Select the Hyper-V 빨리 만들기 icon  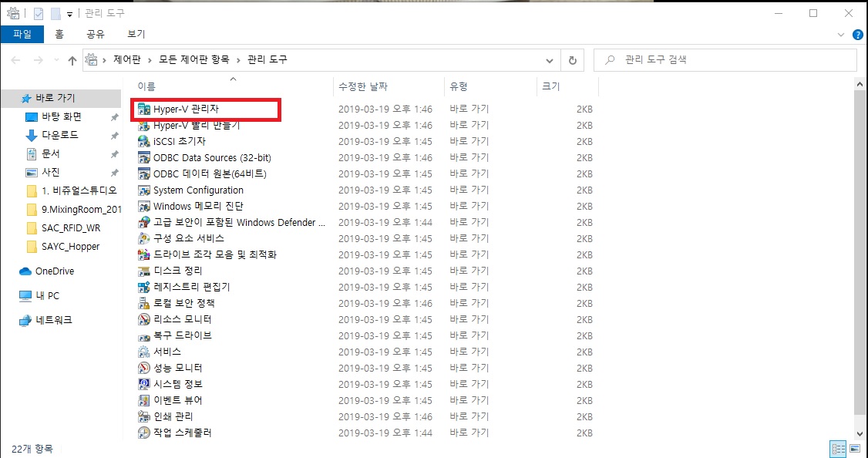(144, 125)
